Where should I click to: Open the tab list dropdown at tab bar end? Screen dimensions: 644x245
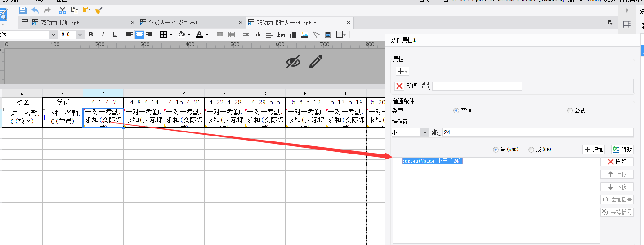tap(610, 23)
